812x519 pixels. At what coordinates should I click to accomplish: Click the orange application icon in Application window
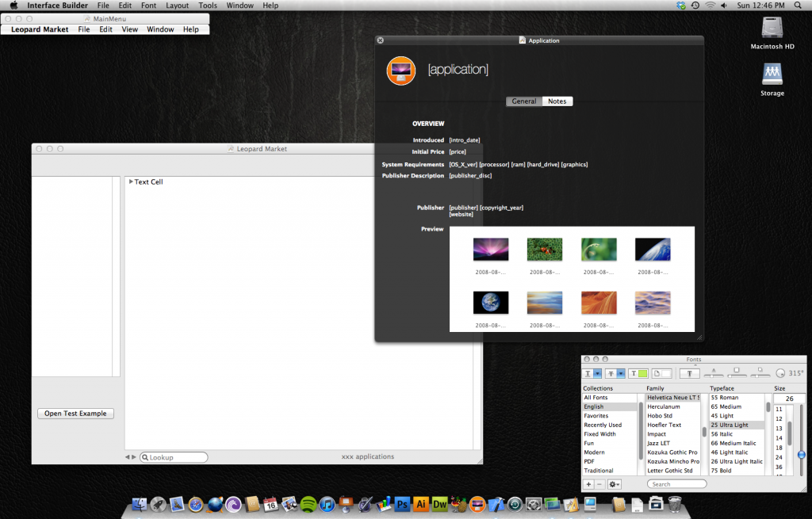click(x=400, y=71)
